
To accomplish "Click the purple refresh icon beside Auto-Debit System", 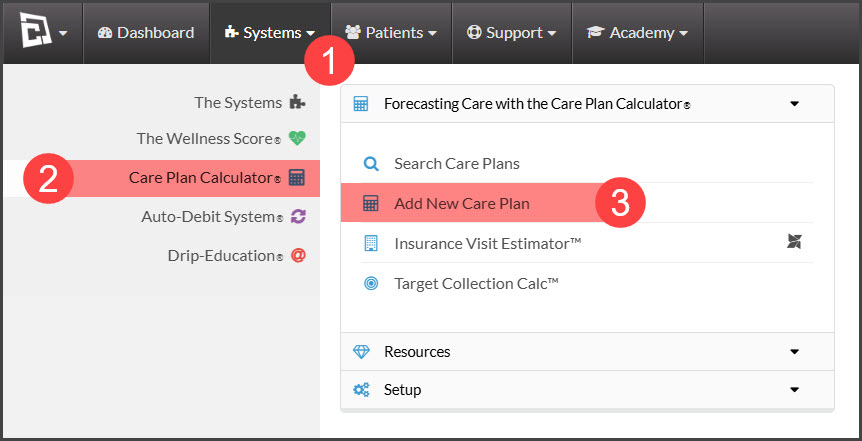I will pyautogui.click(x=297, y=217).
